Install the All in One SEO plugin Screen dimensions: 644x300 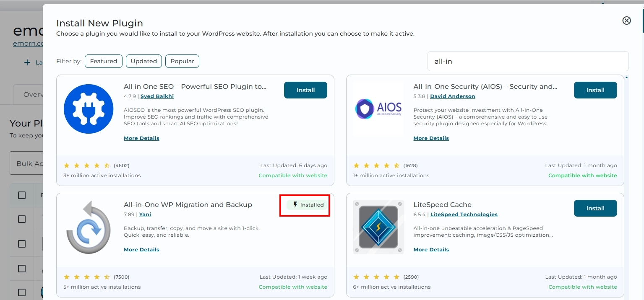coord(305,90)
